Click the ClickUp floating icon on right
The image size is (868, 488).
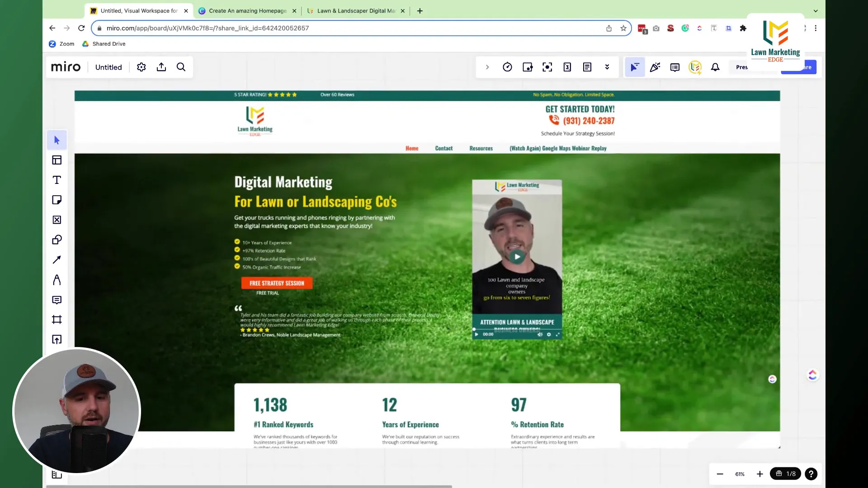click(x=812, y=375)
